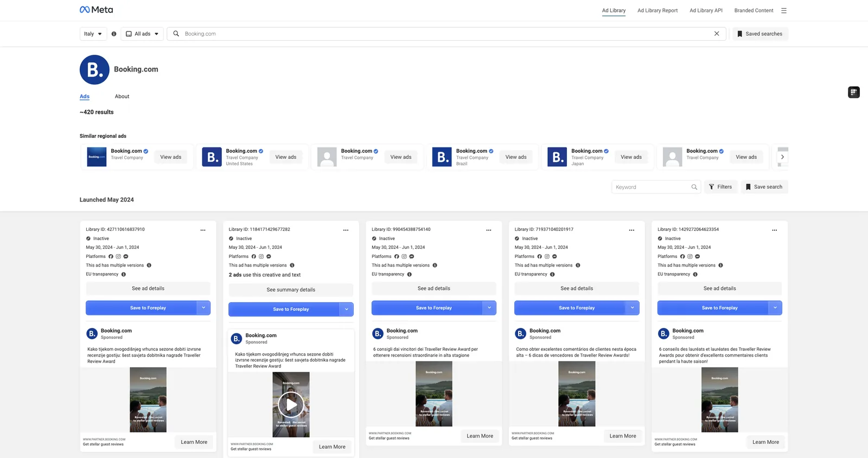Show multiple versions info for ad 427110616837910
Screen dimensions: 868x458
pos(149,266)
